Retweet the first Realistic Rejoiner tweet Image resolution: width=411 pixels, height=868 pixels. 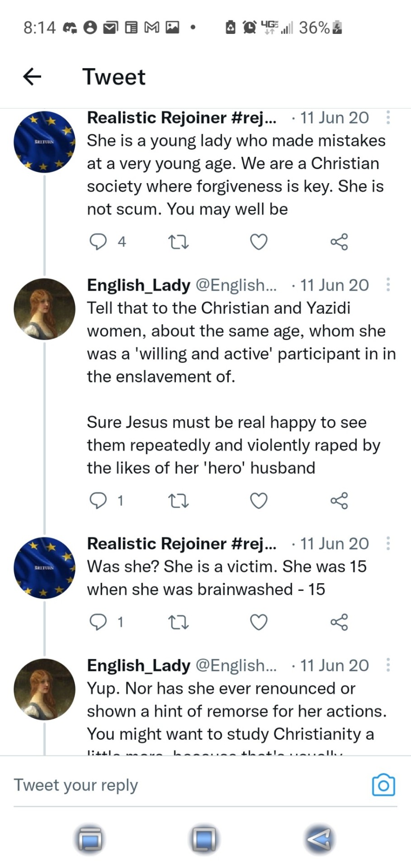[x=178, y=243]
